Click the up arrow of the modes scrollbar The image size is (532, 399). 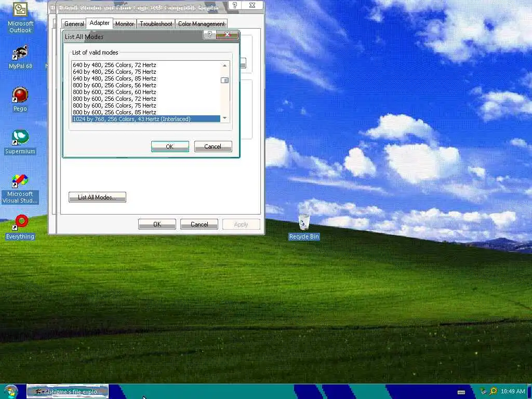pyautogui.click(x=224, y=65)
